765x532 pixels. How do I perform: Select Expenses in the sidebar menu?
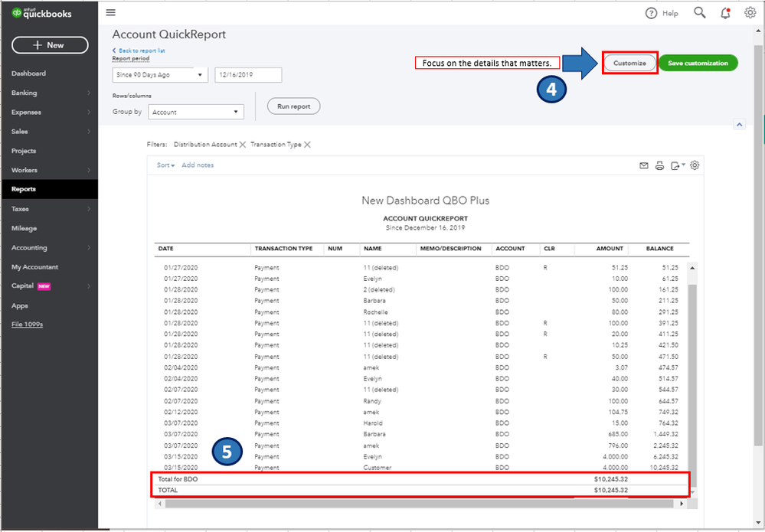[27, 113]
